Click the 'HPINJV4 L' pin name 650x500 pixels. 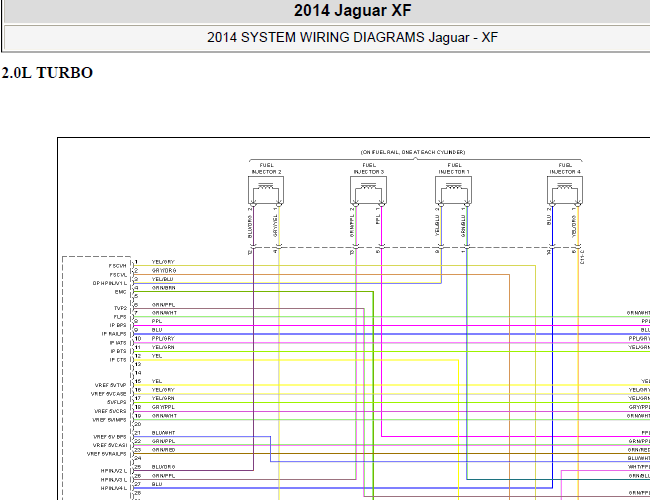(x=114, y=488)
